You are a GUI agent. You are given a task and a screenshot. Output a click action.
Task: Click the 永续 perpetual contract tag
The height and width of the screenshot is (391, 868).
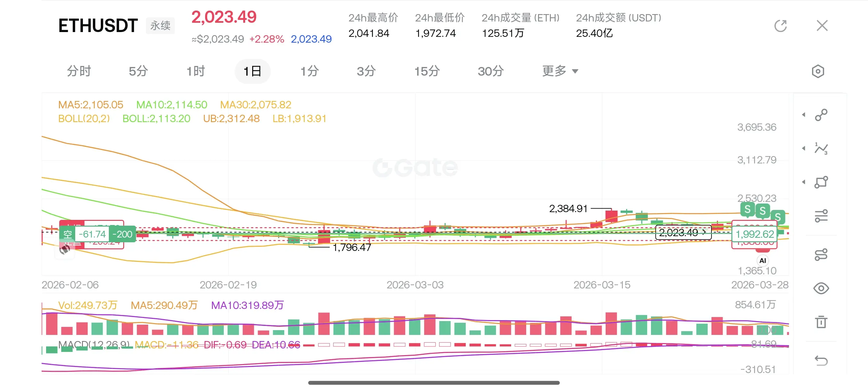(x=160, y=26)
